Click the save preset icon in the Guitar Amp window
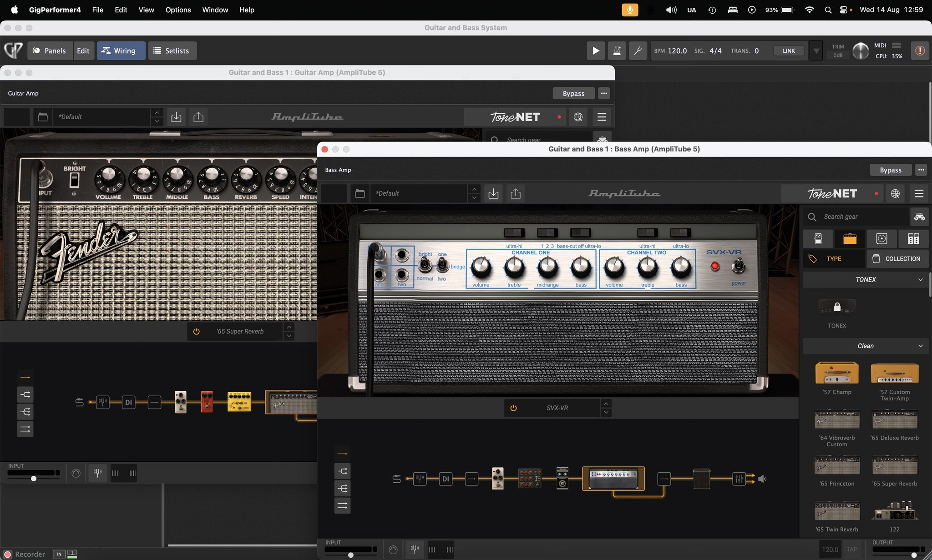Screen dimensions: 932x560 [x=176, y=117]
